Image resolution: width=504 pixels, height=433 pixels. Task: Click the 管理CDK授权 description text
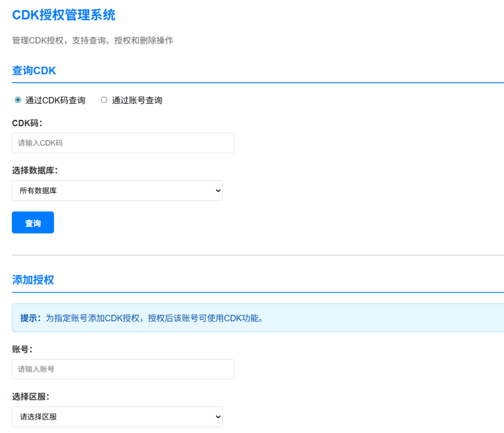pos(93,40)
